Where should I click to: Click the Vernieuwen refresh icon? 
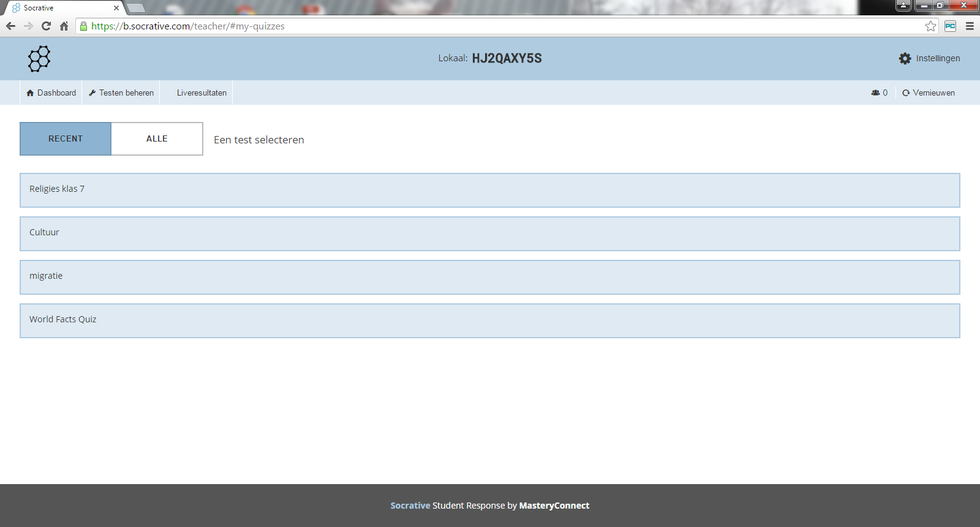coord(906,93)
